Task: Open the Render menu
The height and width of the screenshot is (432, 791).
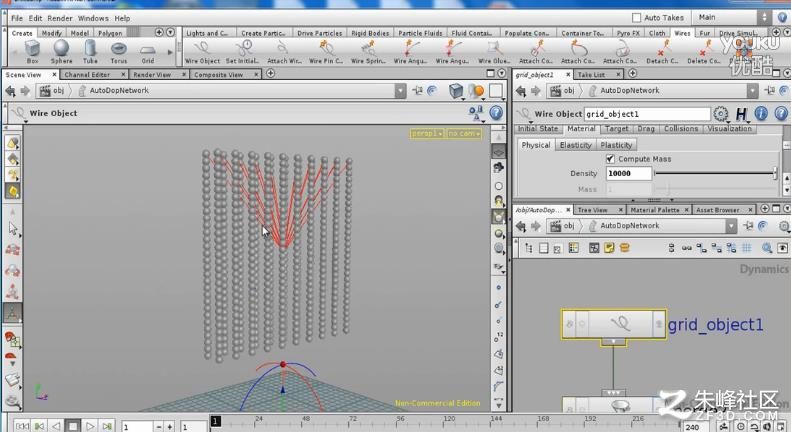Action: point(60,18)
